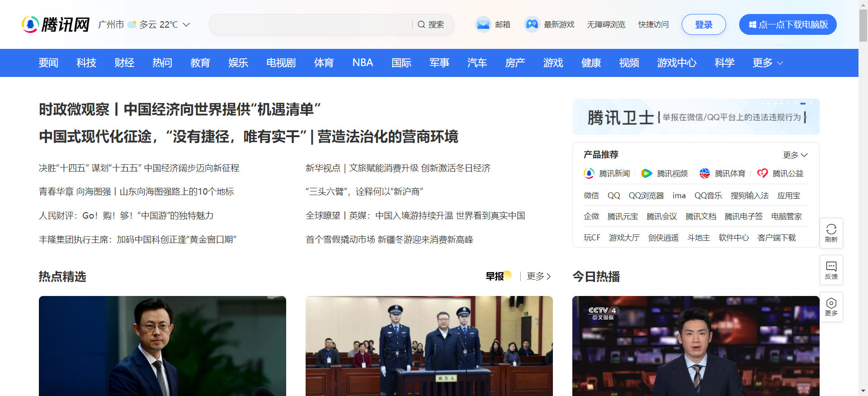Viewport: 868px width, 396px height.
Task: Open the 腾讯卫士 banner
Action: click(696, 117)
